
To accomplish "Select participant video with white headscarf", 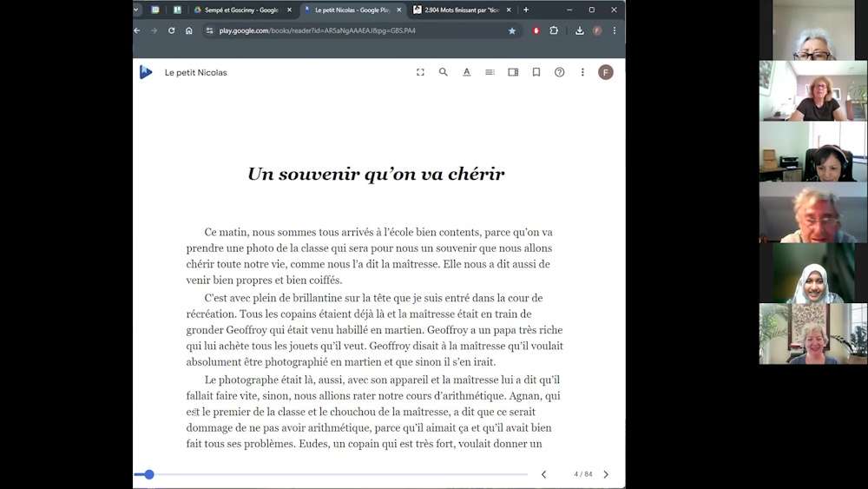I will tap(813, 273).
